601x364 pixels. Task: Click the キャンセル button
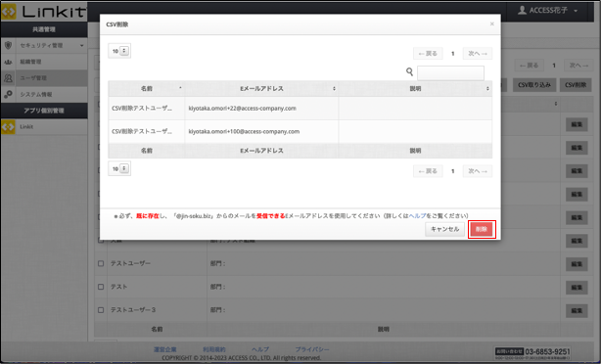tap(444, 229)
